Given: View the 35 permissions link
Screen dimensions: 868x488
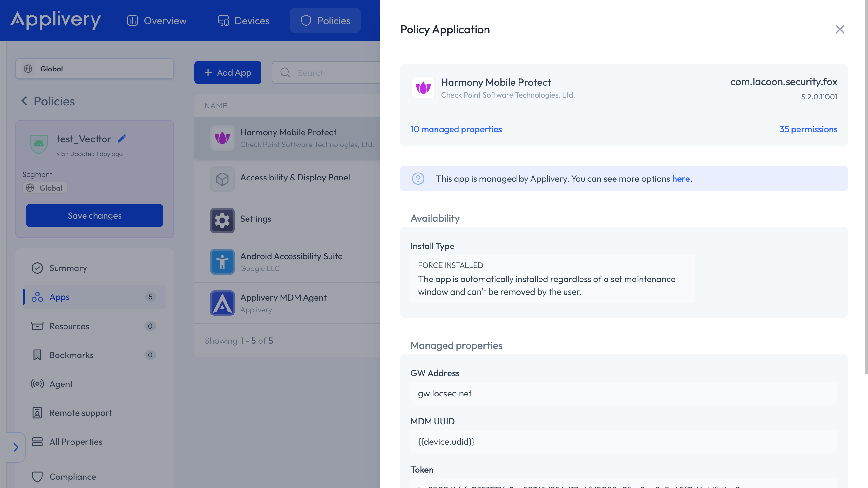Looking at the screenshot, I should (x=808, y=129).
